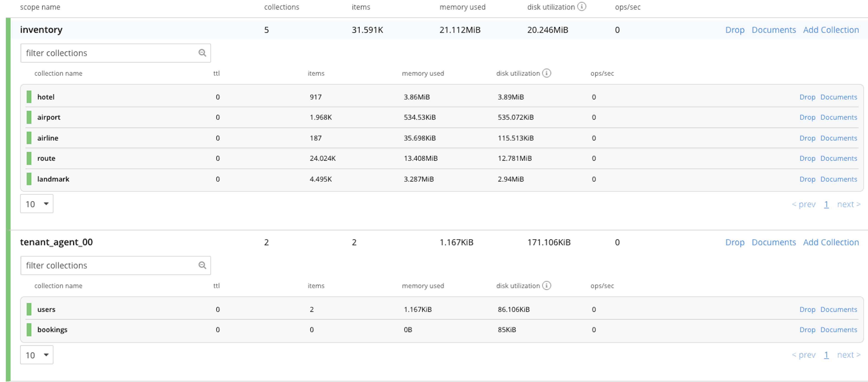Click the landmark collection name
The height and width of the screenshot is (382, 868).
pyautogui.click(x=53, y=179)
